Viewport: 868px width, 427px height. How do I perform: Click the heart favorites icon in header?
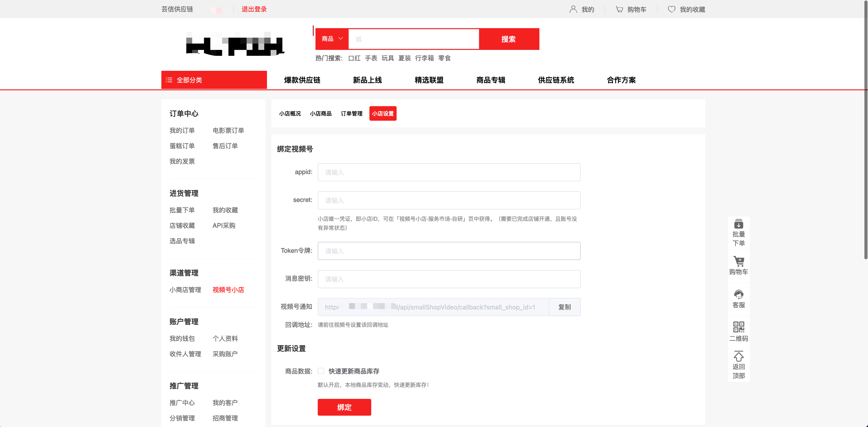pyautogui.click(x=671, y=9)
